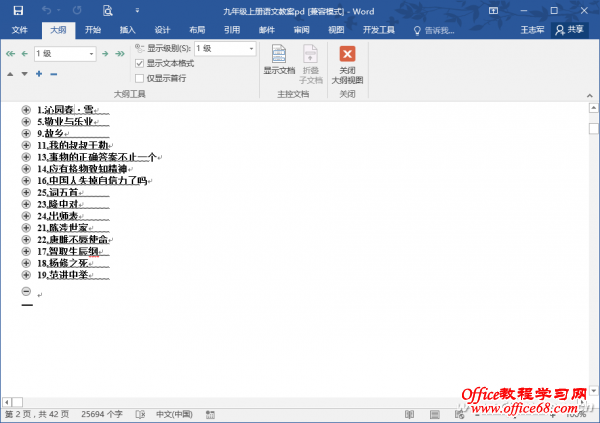The height and width of the screenshot is (423, 600).
Task: Demote to body text double-right arrow
Action: pos(120,54)
